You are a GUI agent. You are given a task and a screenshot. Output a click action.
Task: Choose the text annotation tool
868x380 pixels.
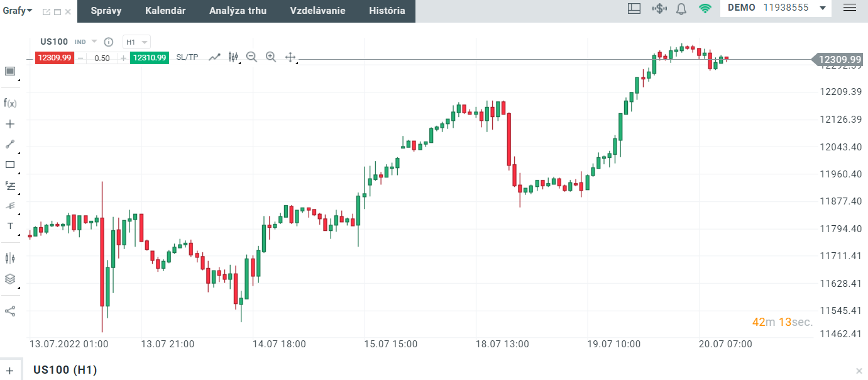tap(9, 226)
